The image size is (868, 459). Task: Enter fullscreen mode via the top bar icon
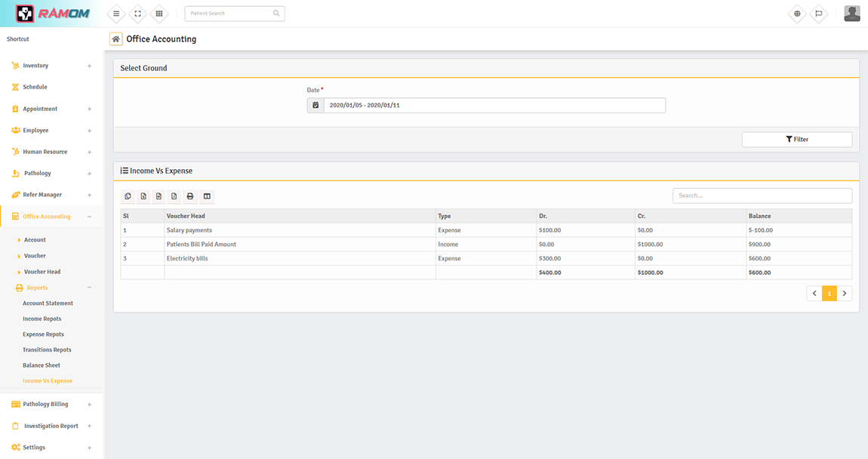coord(137,14)
